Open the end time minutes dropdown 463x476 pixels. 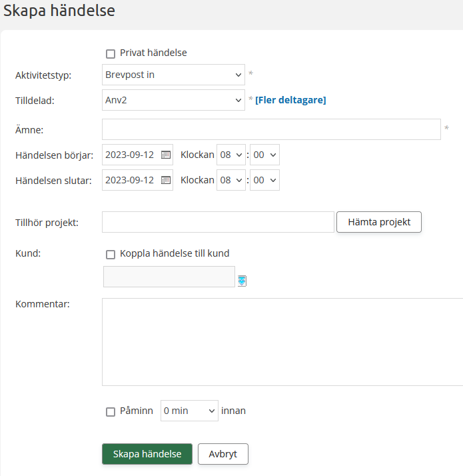coord(264,180)
